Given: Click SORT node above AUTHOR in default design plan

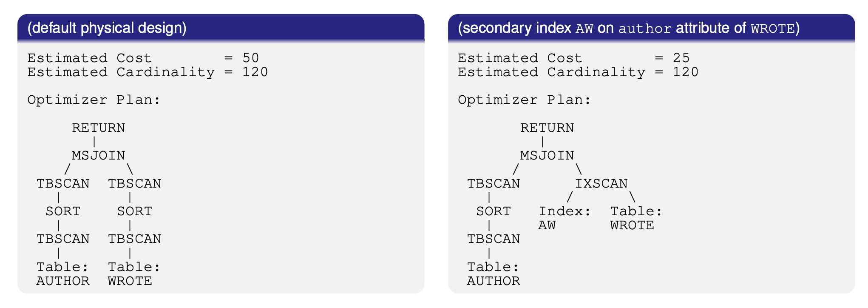Looking at the screenshot, I should pos(63,211).
